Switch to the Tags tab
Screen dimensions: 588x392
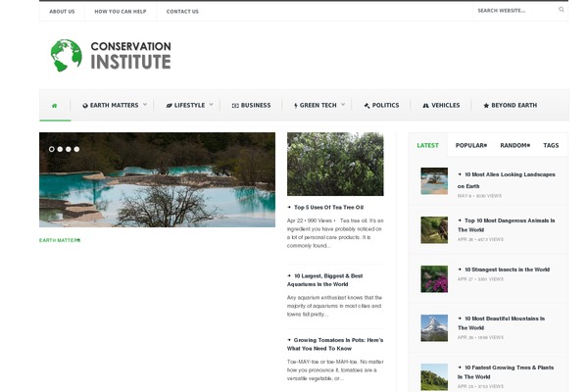(551, 146)
